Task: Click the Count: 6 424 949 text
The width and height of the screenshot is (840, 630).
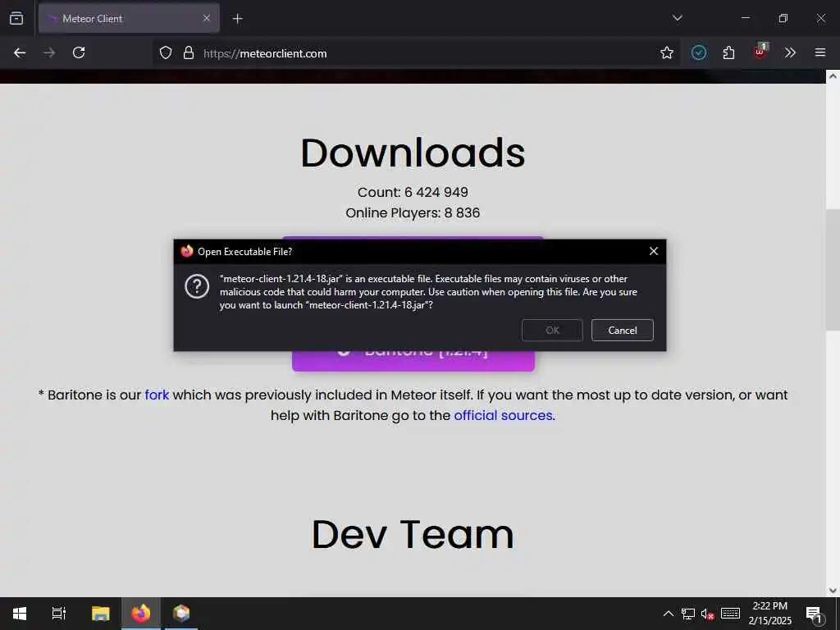Action: pos(413,192)
